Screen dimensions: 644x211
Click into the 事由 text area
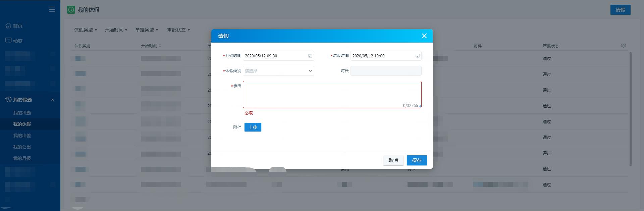pos(332,94)
